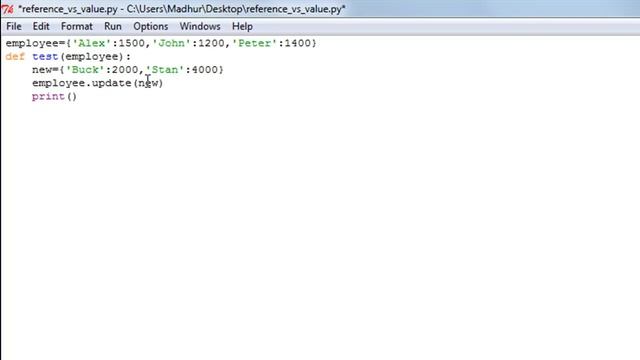Open the Edit menu
The width and height of the screenshot is (640, 360).
point(41,27)
